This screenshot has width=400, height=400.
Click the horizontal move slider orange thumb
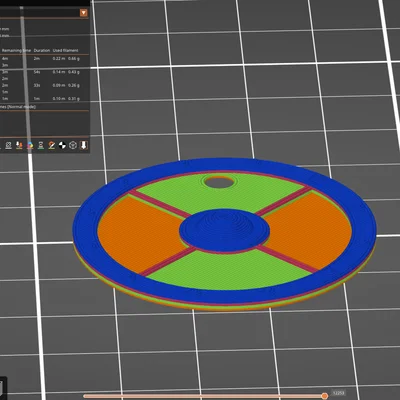tap(324, 396)
